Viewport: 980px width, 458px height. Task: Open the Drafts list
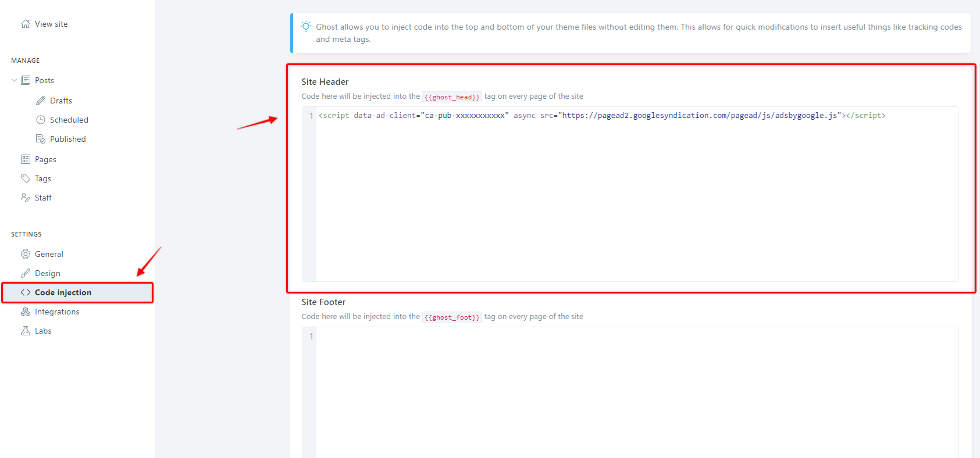[61, 101]
